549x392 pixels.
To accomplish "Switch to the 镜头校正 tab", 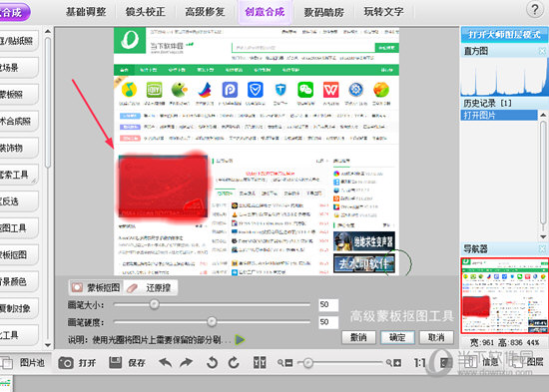I will pyautogui.click(x=146, y=12).
